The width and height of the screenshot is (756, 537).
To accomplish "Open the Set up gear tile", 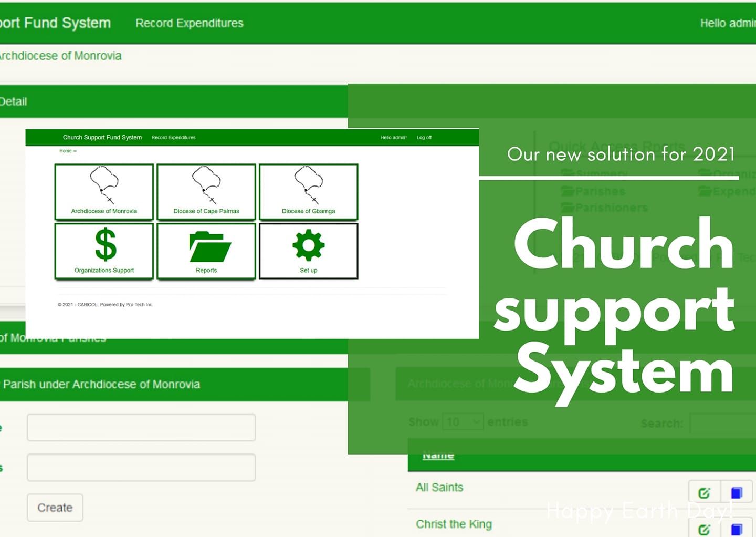I will pos(309,251).
